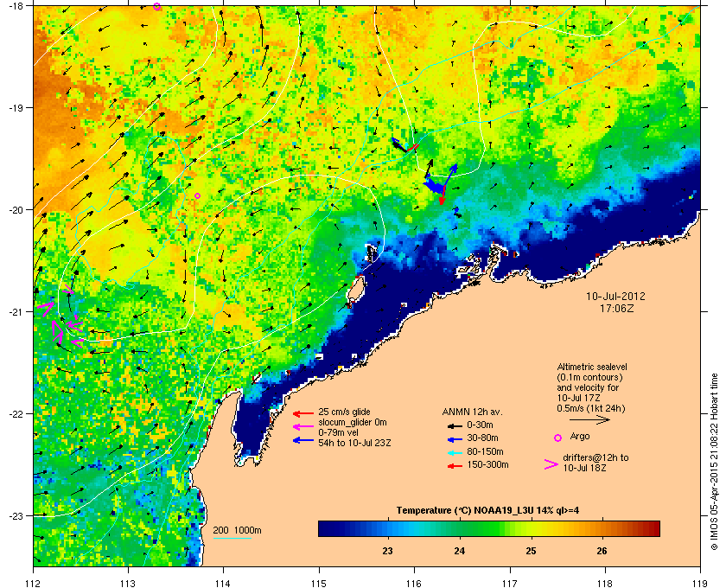Click the latitude axis label -21
This screenshot has width=726, height=588.
pos(15,312)
